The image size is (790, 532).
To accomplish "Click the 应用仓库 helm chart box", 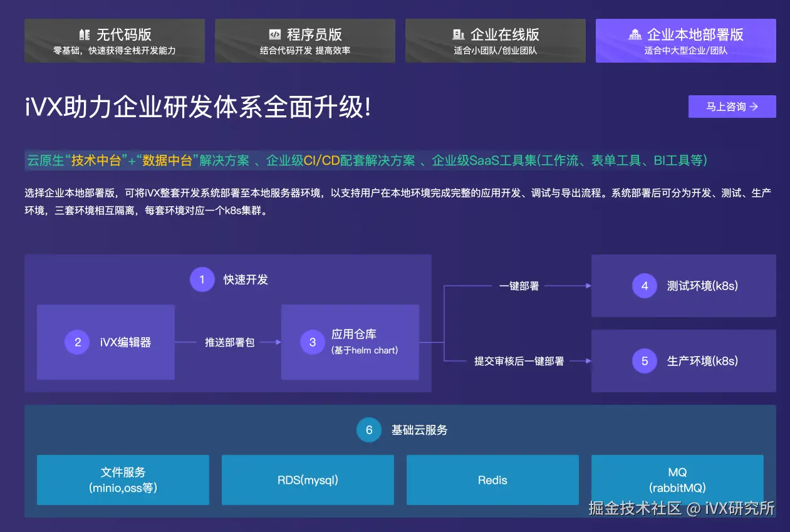I will 350,342.
